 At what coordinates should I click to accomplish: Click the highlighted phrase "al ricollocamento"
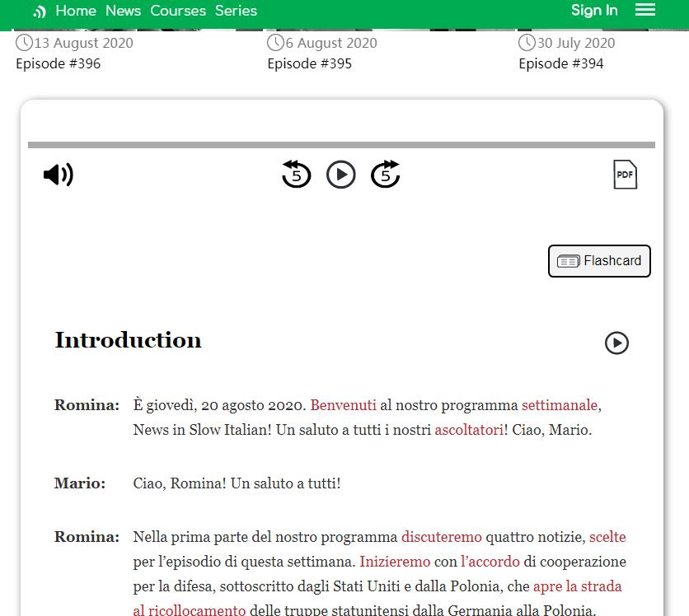[x=190, y=610]
